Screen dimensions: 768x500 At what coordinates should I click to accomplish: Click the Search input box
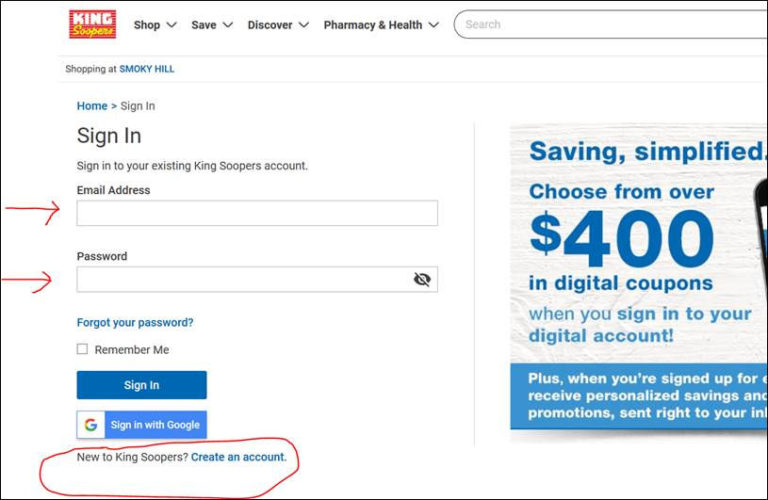pos(610,25)
